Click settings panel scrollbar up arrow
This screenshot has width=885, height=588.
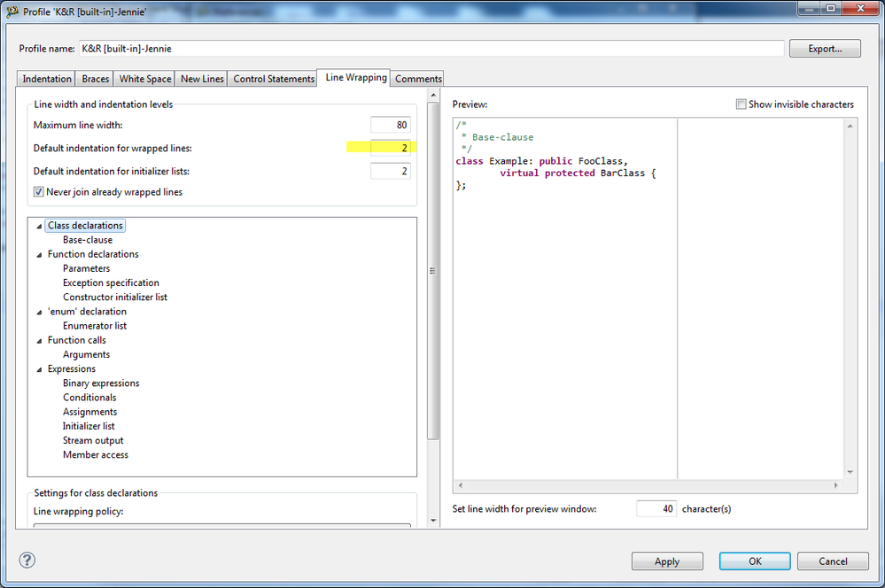[433, 94]
